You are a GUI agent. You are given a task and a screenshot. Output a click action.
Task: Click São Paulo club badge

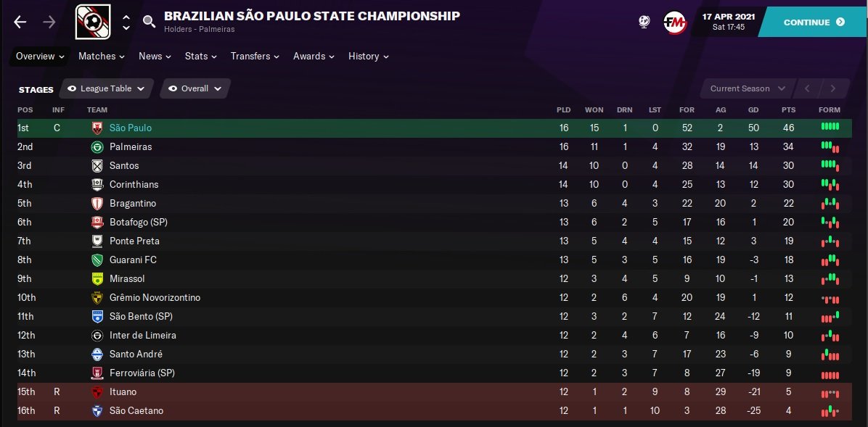(x=97, y=128)
